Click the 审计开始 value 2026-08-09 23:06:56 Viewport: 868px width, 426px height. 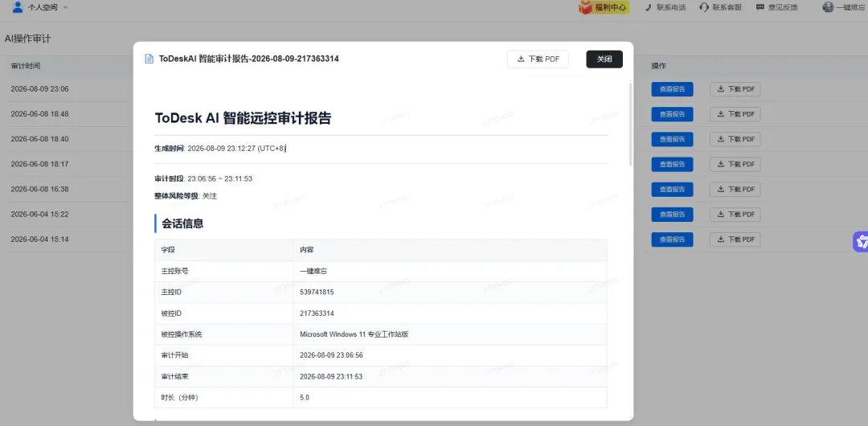pos(331,355)
